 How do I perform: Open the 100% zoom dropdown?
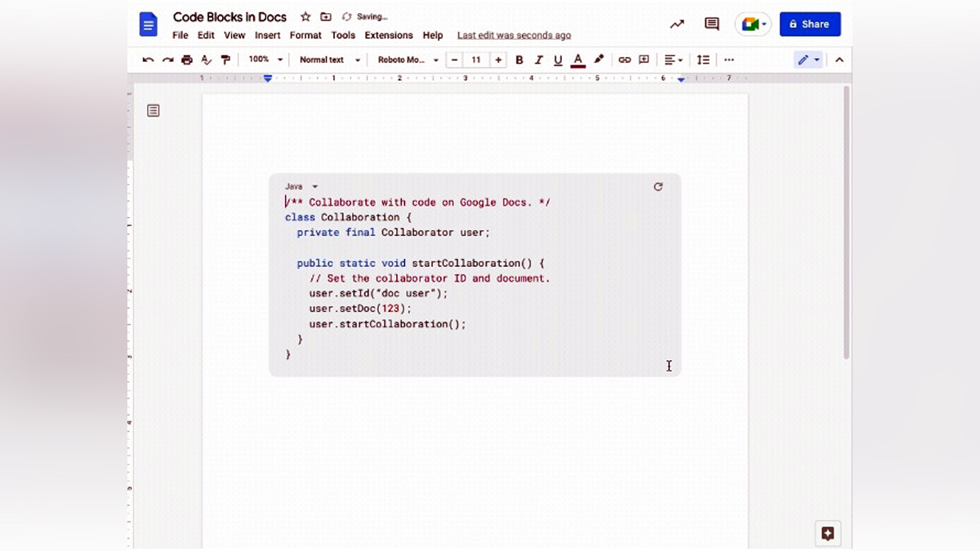click(x=265, y=60)
